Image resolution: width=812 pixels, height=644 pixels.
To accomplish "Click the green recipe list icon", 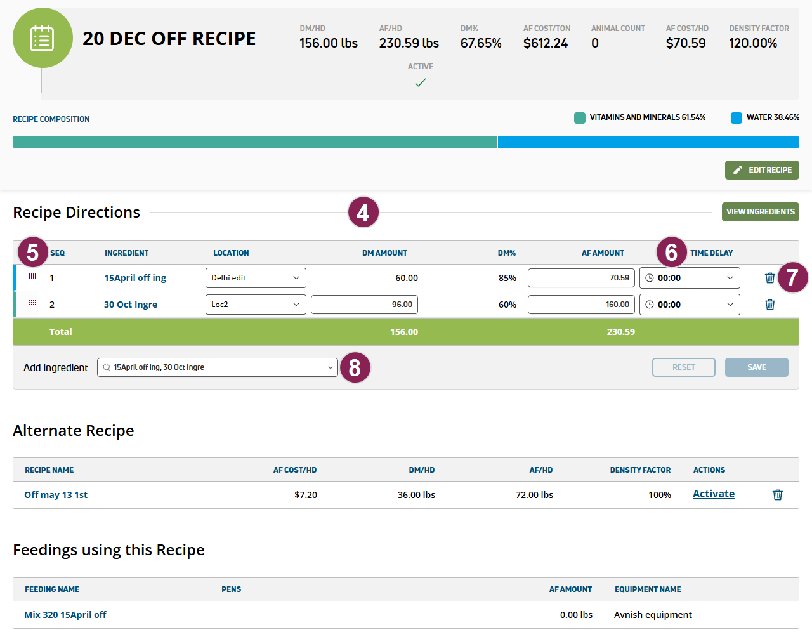I will (x=43, y=38).
